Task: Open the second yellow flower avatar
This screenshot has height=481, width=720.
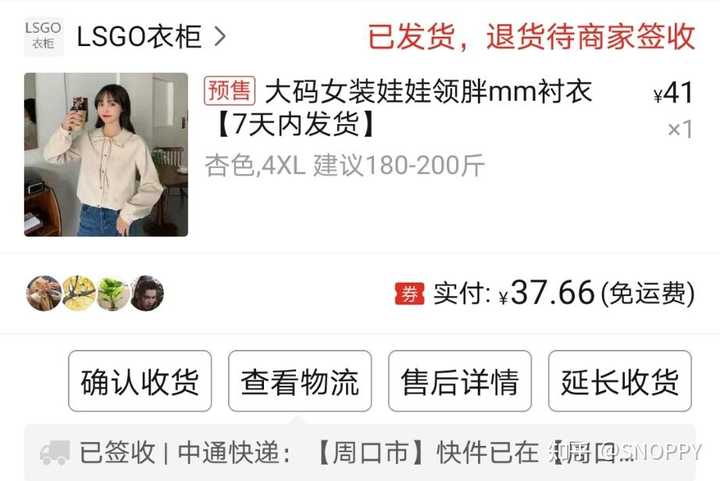Action: click(79, 293)
